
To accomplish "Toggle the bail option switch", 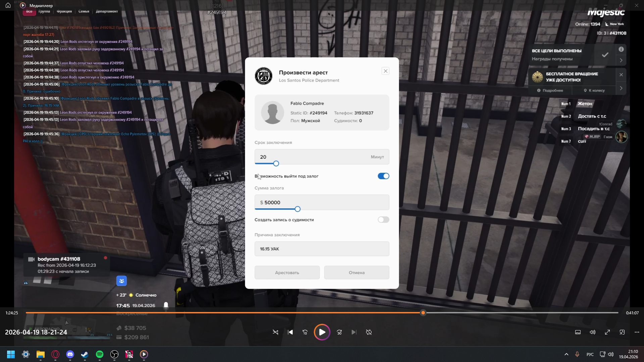I will coord(383,176).
